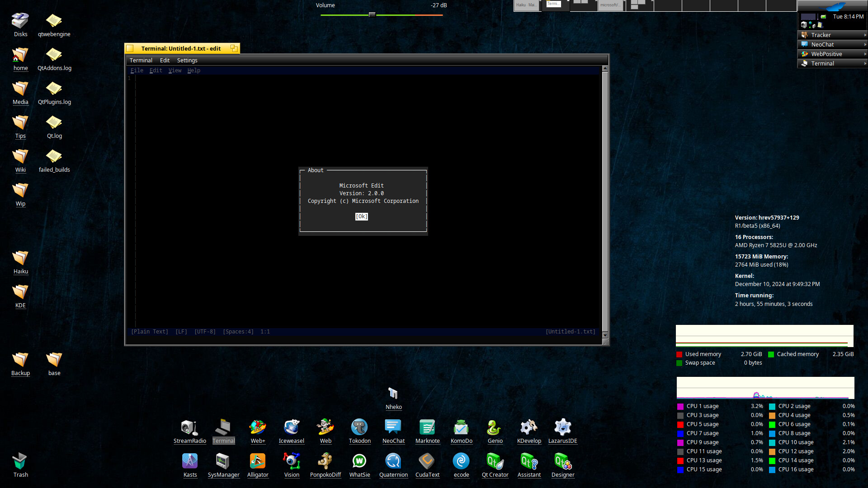This screenshot has width=868, height=488.
Task: Click the Terminal scrollbar up arrow
Action: [605, 69]
